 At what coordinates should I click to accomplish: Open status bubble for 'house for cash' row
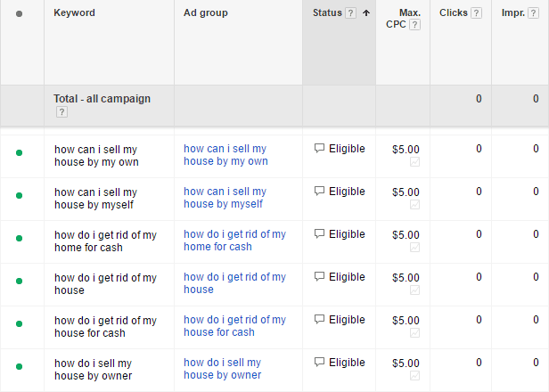[319, 319]
